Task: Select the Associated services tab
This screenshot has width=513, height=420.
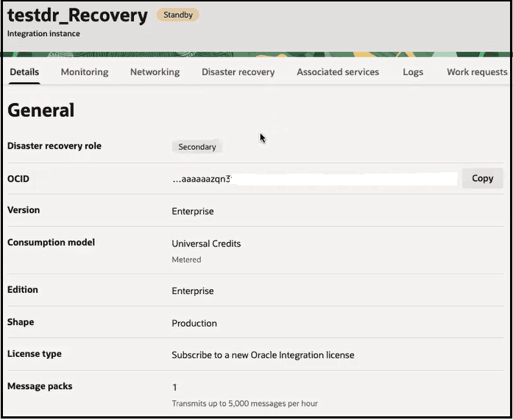Action: (338, 72)
